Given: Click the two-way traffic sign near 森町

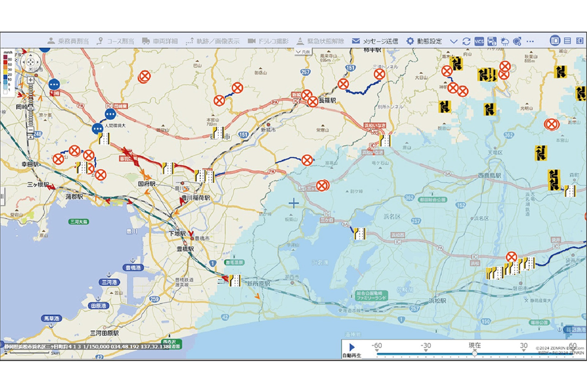Looking at the screenshot, I should (x=554, y=179).
